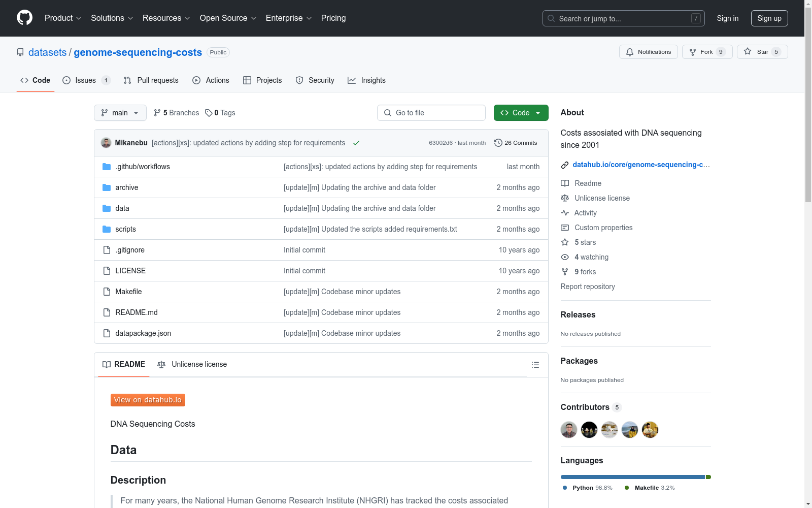
Task: Expand the Open Source menu
Action: point(228,18)
